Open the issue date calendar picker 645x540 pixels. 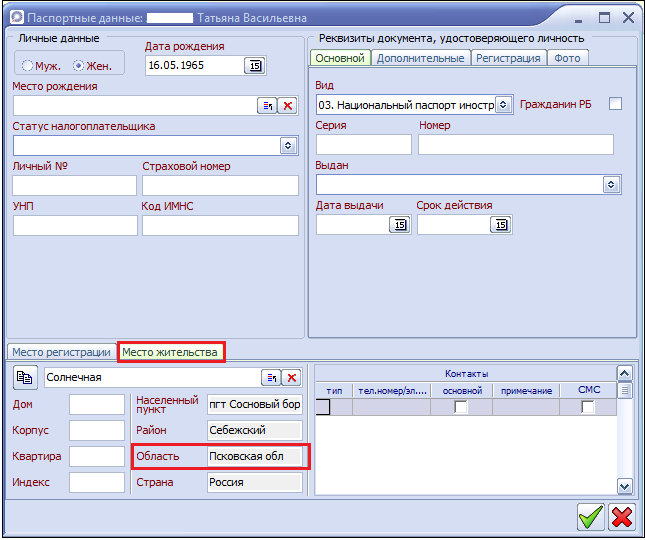tap(399, 225)
